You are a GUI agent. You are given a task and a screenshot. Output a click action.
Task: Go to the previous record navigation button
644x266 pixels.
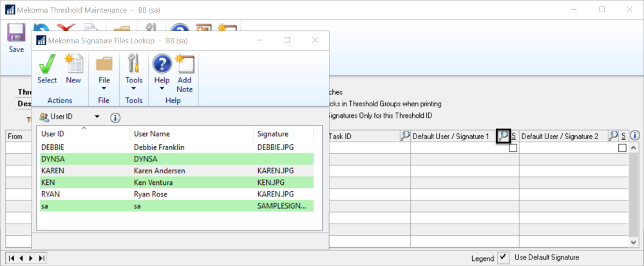[21, 258]
